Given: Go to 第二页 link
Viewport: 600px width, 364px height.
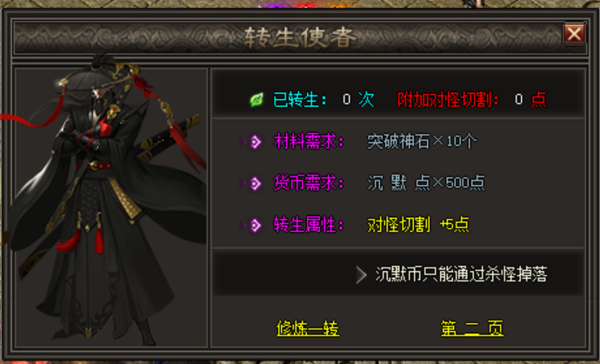Looking at the screenshot, I should pyautogui.click(x=472, y=328).
